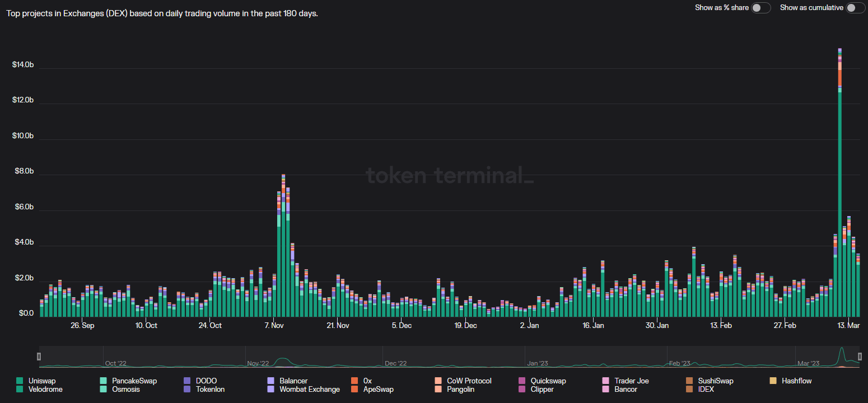This screenshot has width=868, height=403.
Task: Click the Hashflow legend color icon
Action: 773,381
